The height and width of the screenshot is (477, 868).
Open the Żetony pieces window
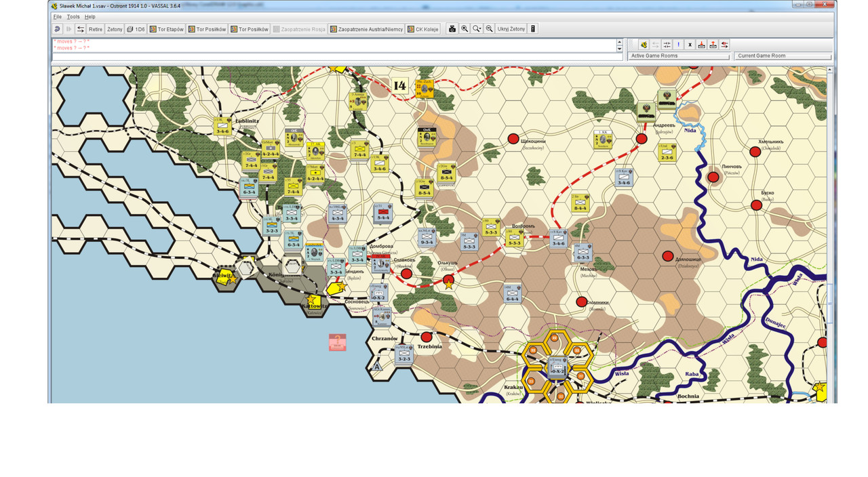[x=115, y=29]
